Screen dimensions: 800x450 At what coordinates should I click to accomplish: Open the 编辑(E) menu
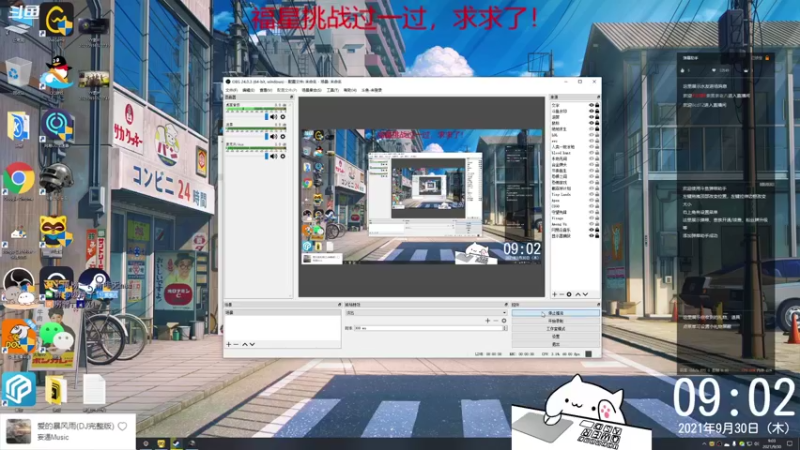pos(248,90)
